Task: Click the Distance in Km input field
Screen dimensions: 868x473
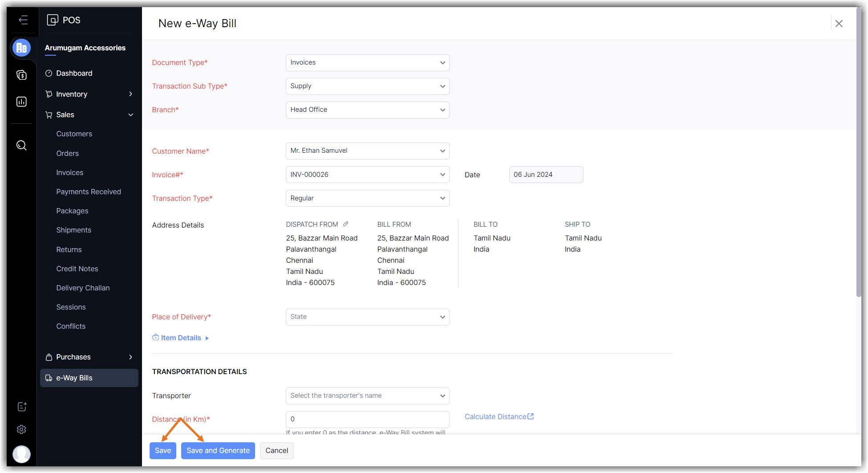Action: [367, 420]
